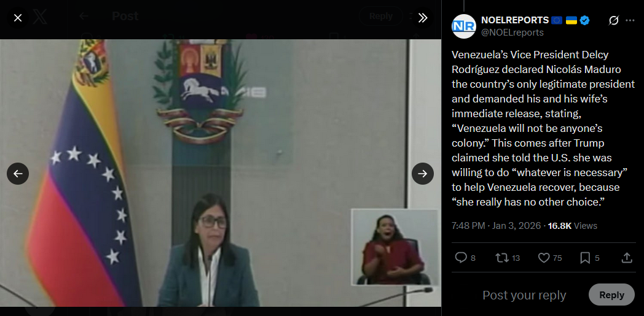Open timestamp 7:48 PM · Jan 3, 2026

(x=496, y=225)
